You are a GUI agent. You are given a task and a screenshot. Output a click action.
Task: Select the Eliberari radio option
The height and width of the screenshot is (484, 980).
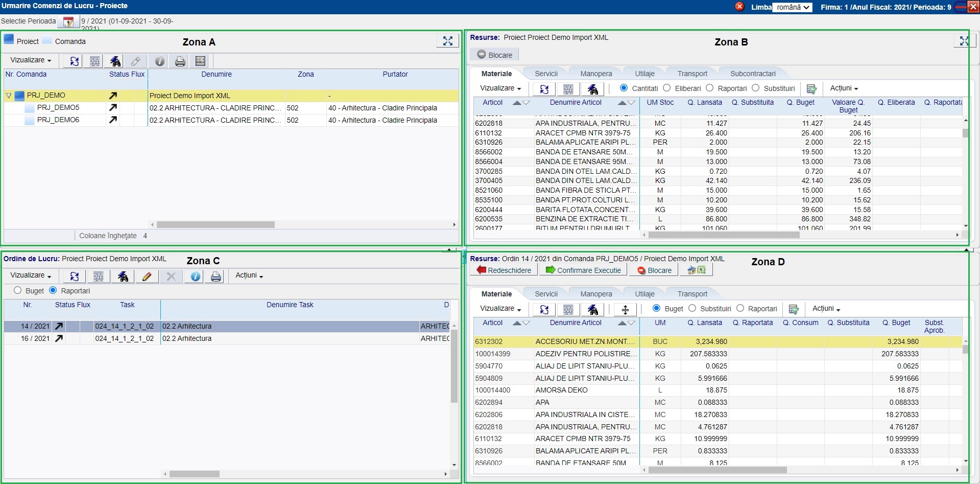[x=666, y=88]
